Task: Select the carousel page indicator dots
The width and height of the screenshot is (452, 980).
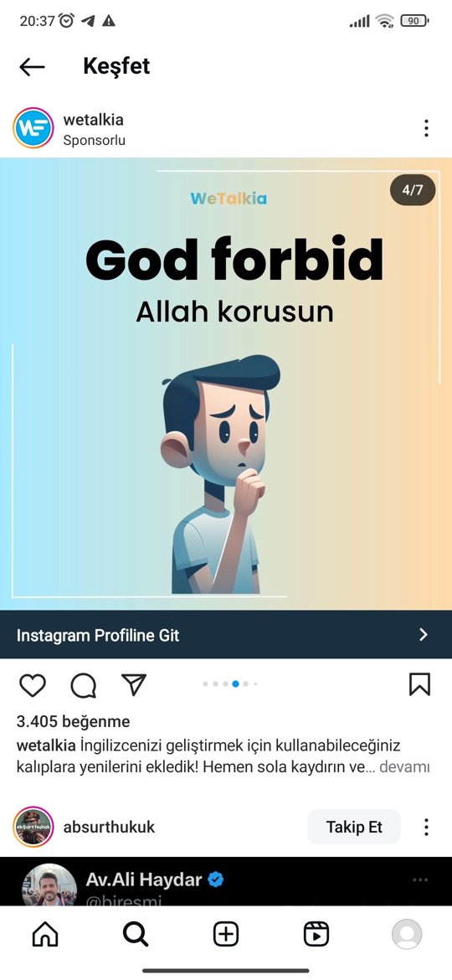Action: click(230, 683)
